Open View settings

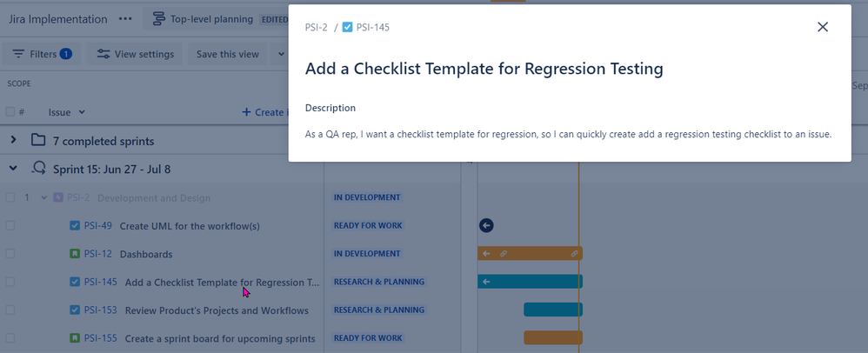(135, 54)
